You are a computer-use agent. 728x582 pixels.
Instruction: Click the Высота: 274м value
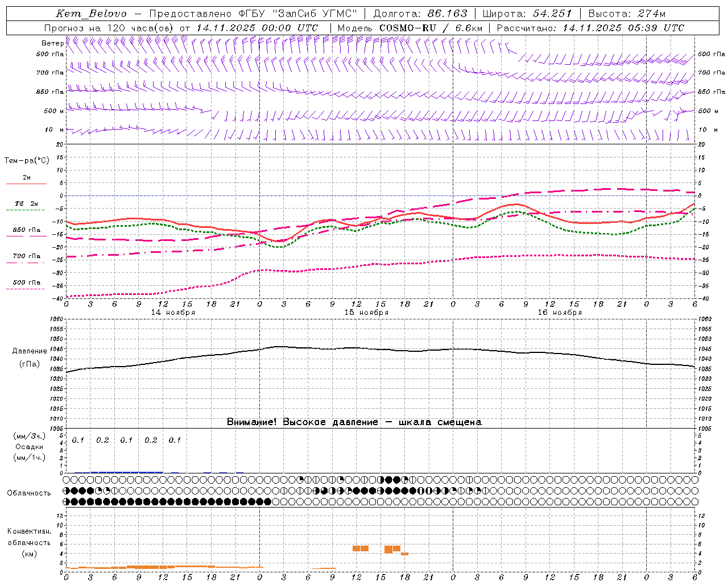click(x=627, y=14)
